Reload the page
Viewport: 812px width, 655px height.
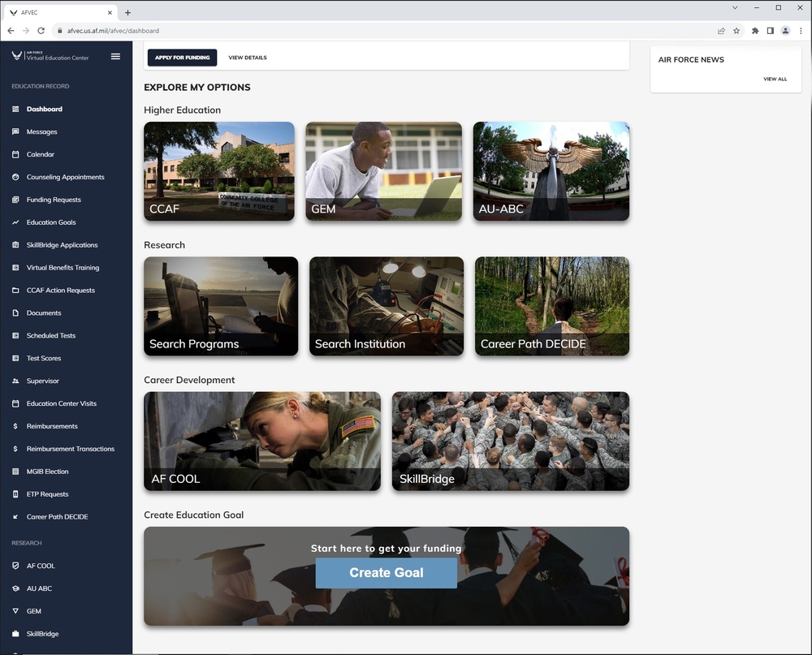(x=41, y=31)
